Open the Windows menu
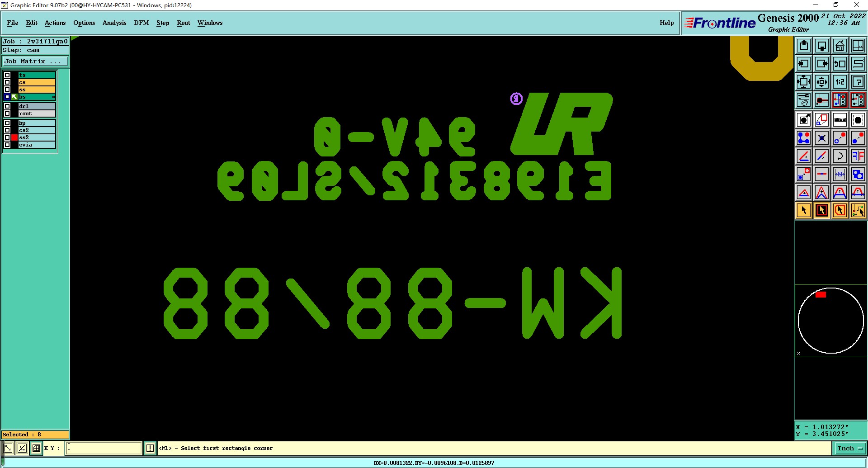The height and width of the screenshot is (468, 868). [210, 23]
